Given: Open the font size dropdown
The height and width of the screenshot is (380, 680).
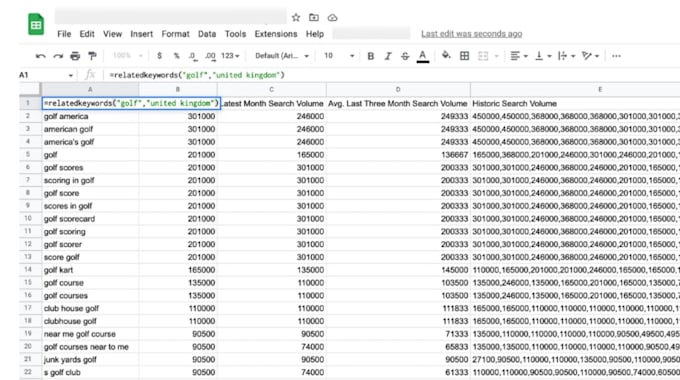Looking at the screenshot, I should coord(339,56).
